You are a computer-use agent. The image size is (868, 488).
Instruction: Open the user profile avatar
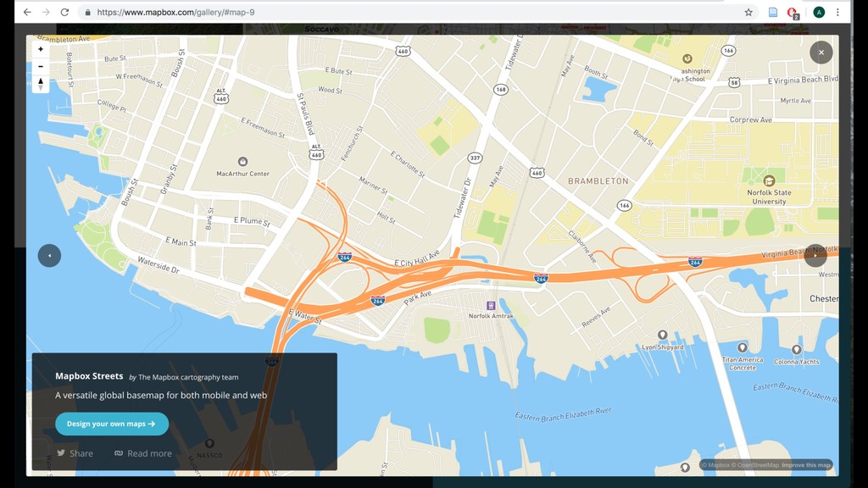(x=819, y=12)
